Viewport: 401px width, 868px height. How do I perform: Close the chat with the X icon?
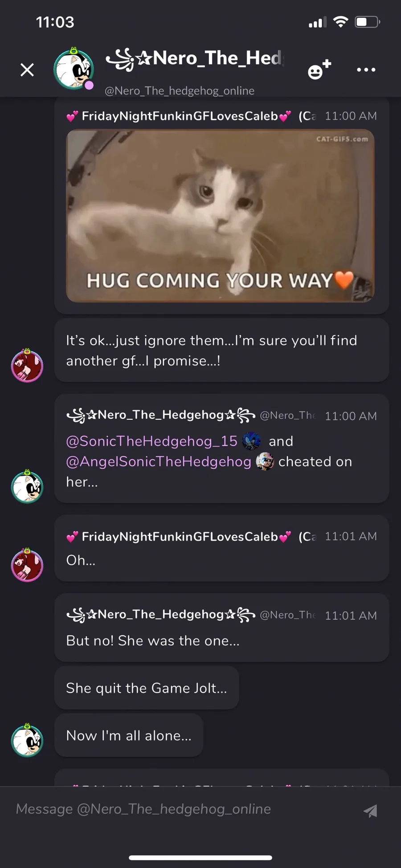coord(27,70)
